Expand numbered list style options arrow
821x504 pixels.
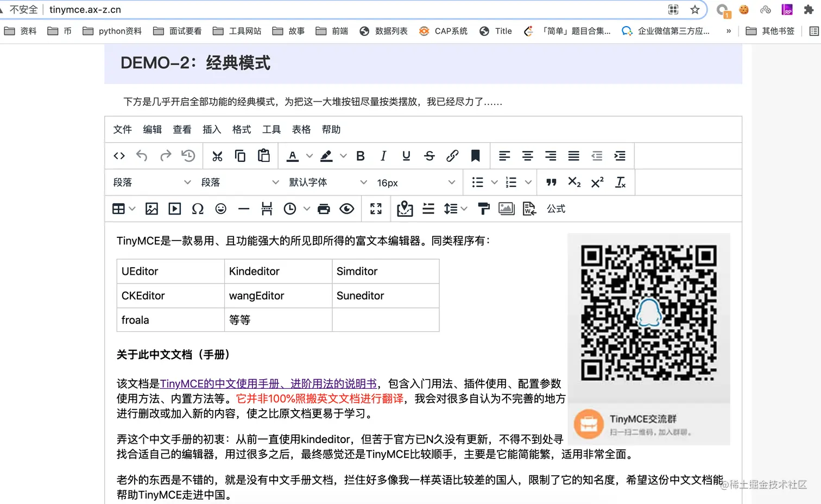tap(528, 182)
